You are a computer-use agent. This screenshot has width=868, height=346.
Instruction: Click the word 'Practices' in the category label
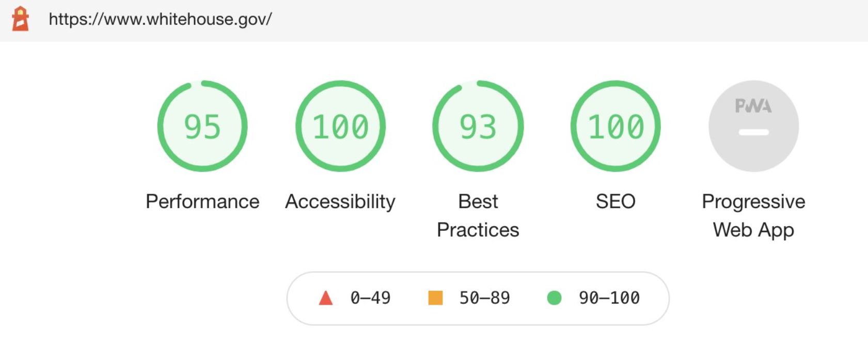pos(478,230)
